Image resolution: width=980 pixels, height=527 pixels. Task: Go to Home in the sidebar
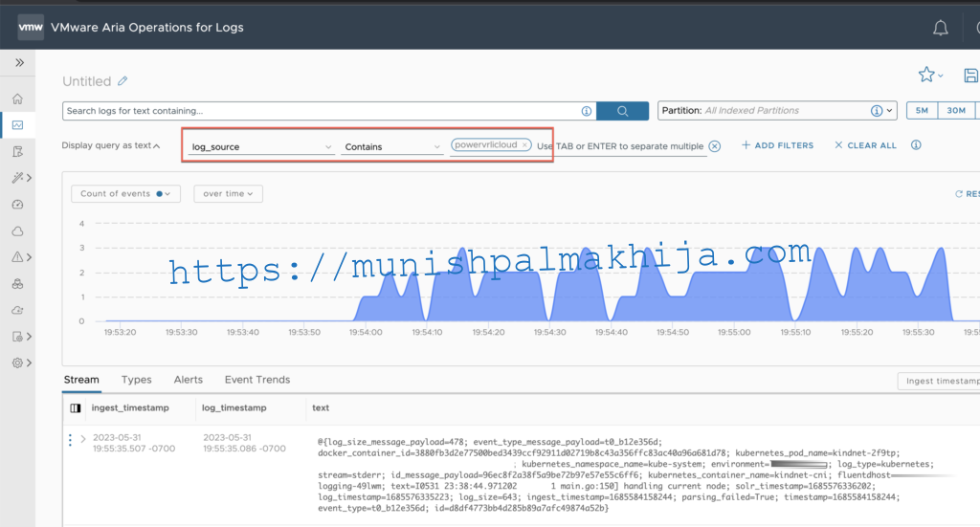point(17,99)
